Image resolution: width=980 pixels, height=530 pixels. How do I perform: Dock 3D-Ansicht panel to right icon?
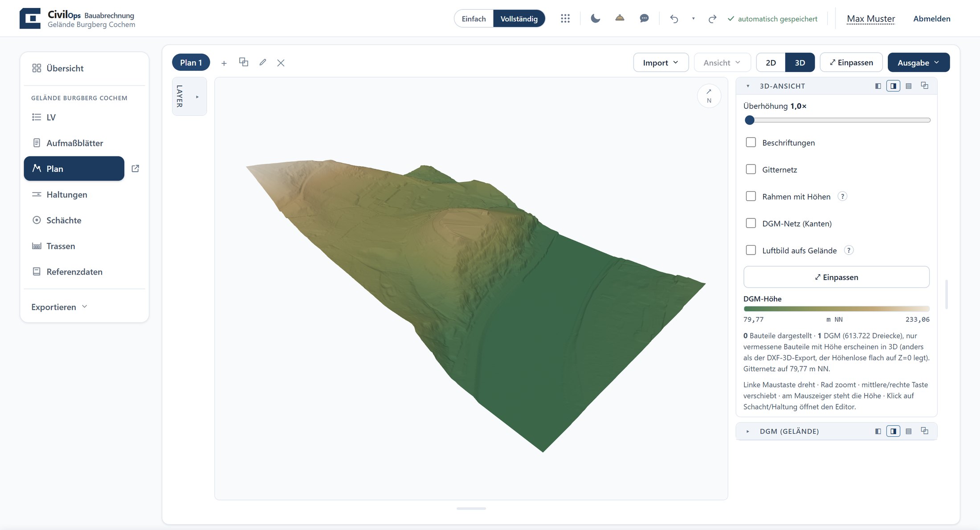pos(893,86)
